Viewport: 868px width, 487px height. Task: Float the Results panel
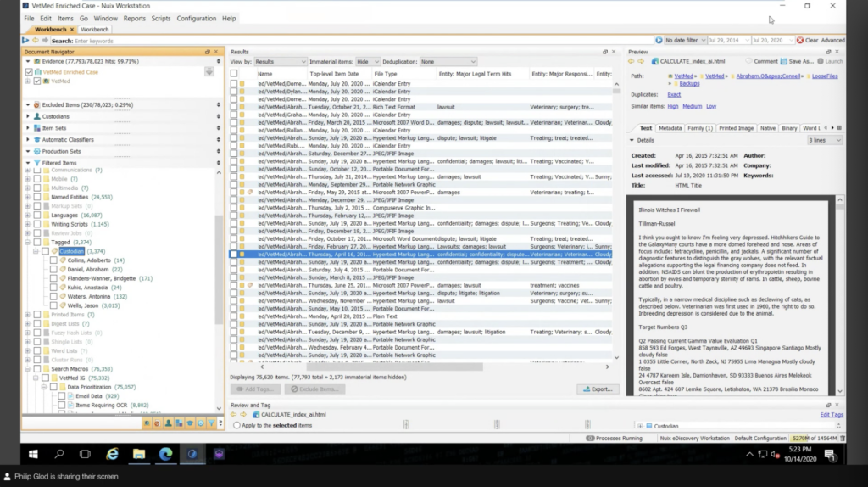(605, 52)
